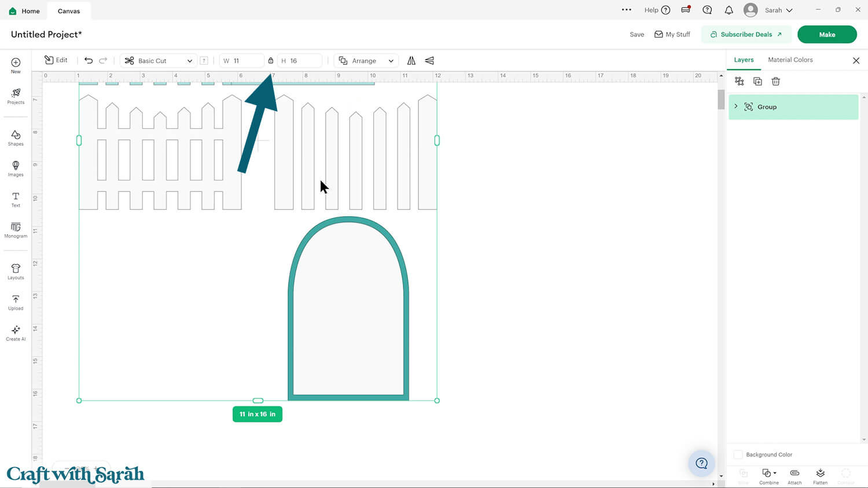Image resolution: width=868 pixels, height=488 pixels.
Task: Open Create AI tool
Action: 16,333
